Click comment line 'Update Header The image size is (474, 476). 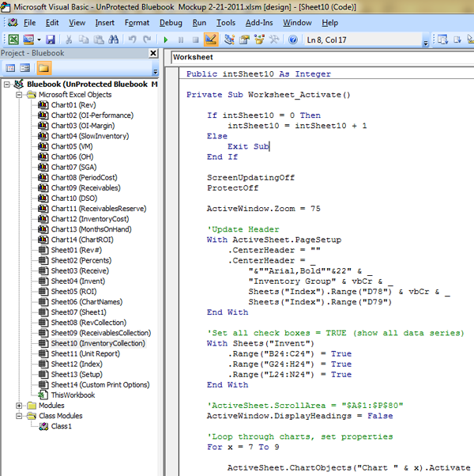pos(243,229)
